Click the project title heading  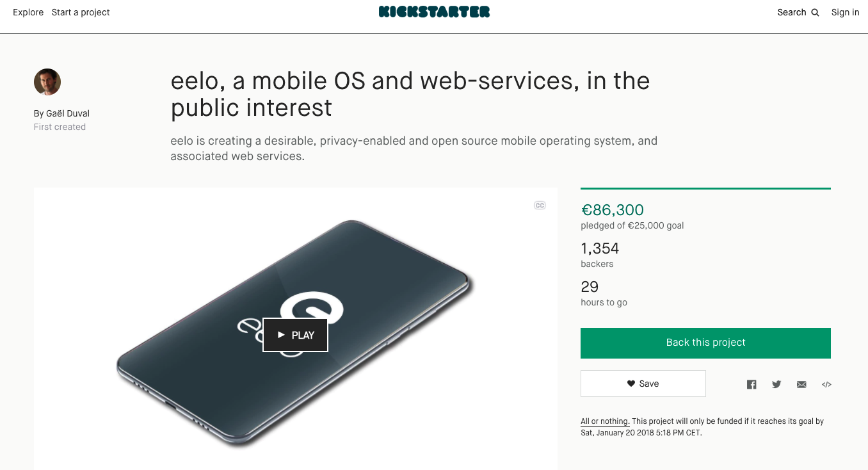tap(410, 94)
